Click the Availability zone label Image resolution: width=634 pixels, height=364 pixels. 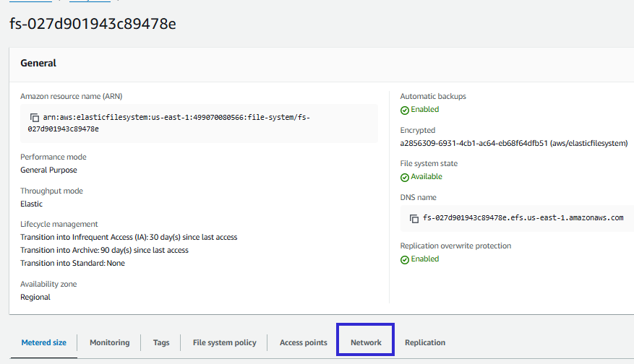[48, 284]
